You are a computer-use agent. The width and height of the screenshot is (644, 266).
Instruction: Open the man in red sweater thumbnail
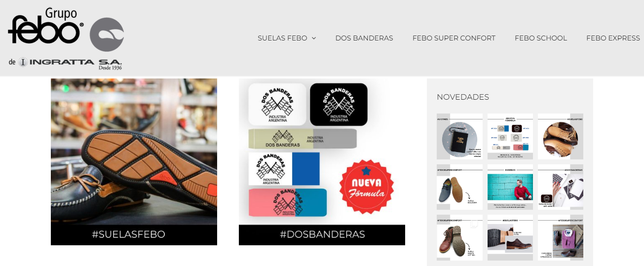(x=510, y=187)
